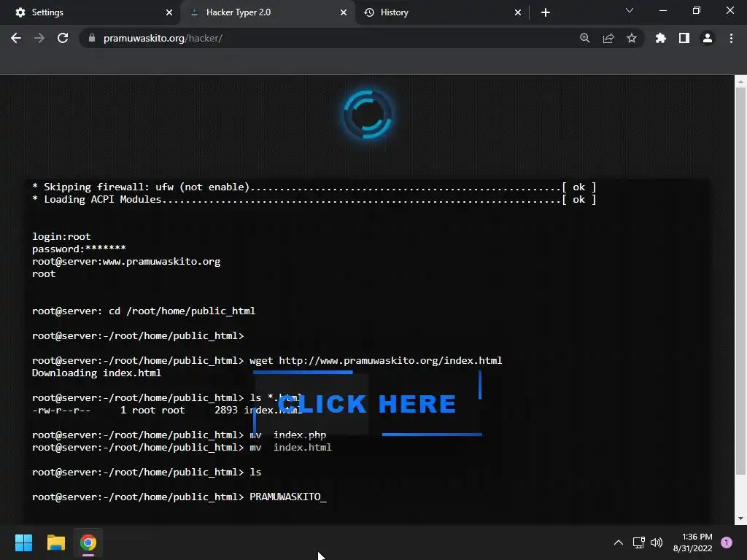The width and height of the screenshot is (747, 560).
Task: Click the scrollbar down arrow
Action: pyautogui.click(x=740, y=518)
